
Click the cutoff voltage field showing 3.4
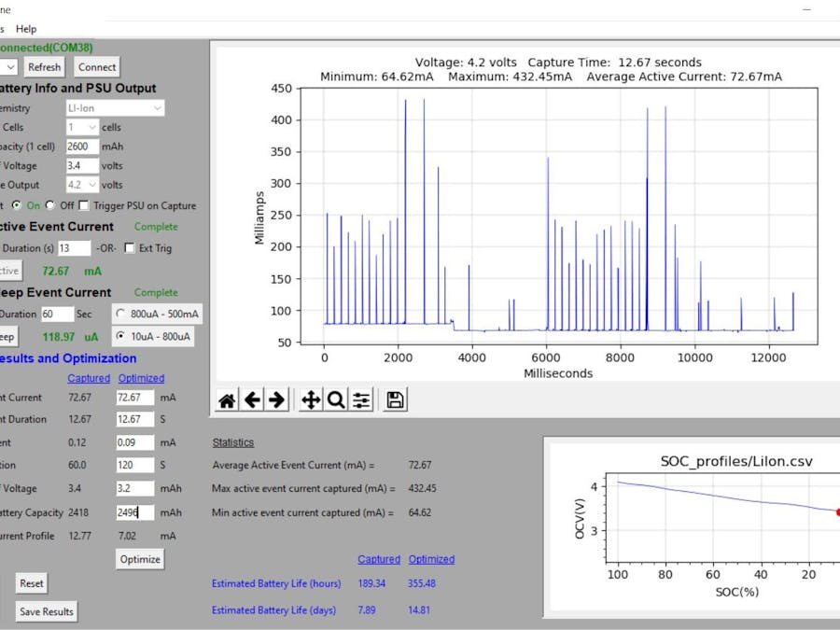pyautogui.click(x=82, y=165)
